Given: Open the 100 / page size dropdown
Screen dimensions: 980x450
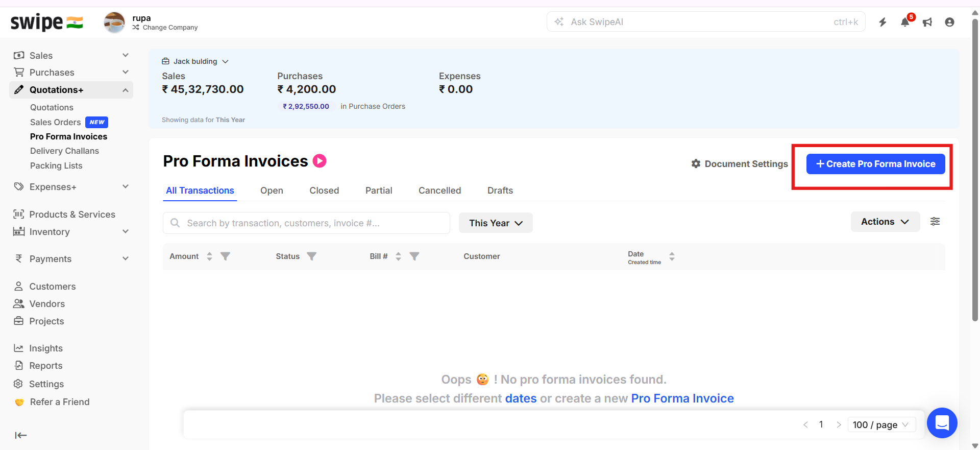Looking at the screenshot, I should [881, 425].
